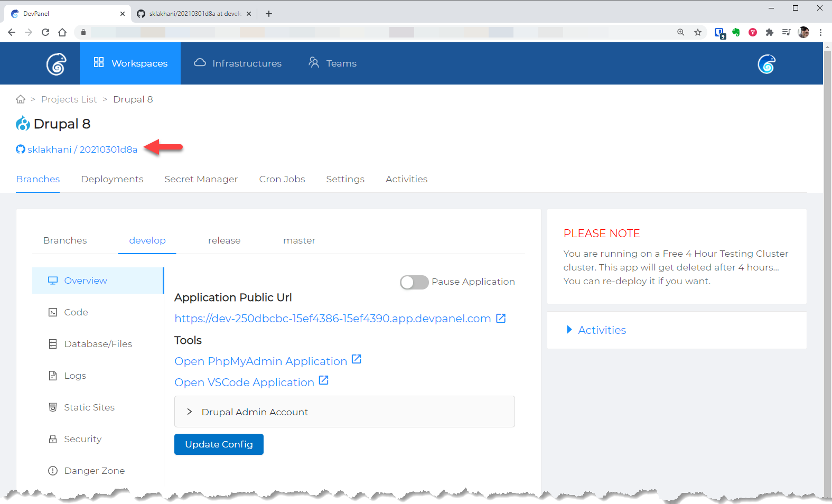This screenshot has width=832, height=504.
Task: Expand the Activities panel on the right
Action: coord(601,330)
